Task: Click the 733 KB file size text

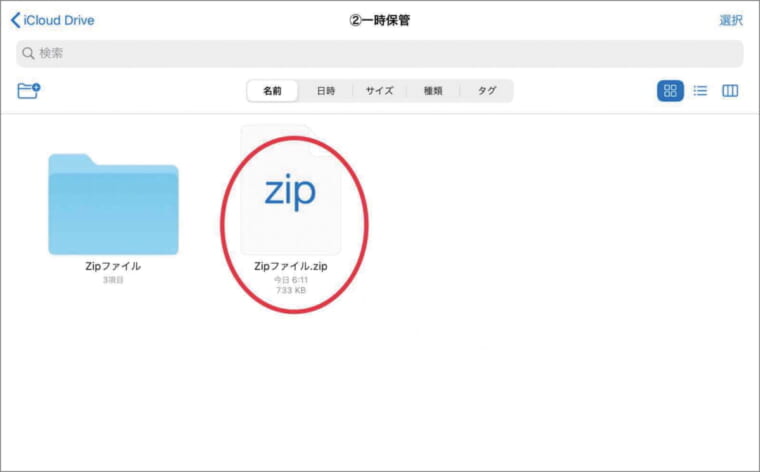Action: point(290,290)
